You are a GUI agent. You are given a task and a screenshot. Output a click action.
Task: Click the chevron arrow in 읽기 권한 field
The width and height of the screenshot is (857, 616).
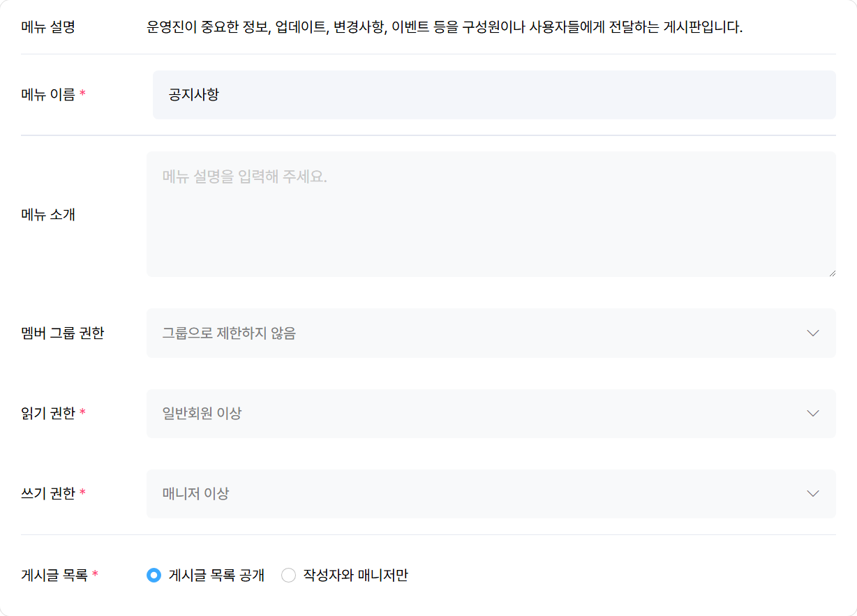812,414
